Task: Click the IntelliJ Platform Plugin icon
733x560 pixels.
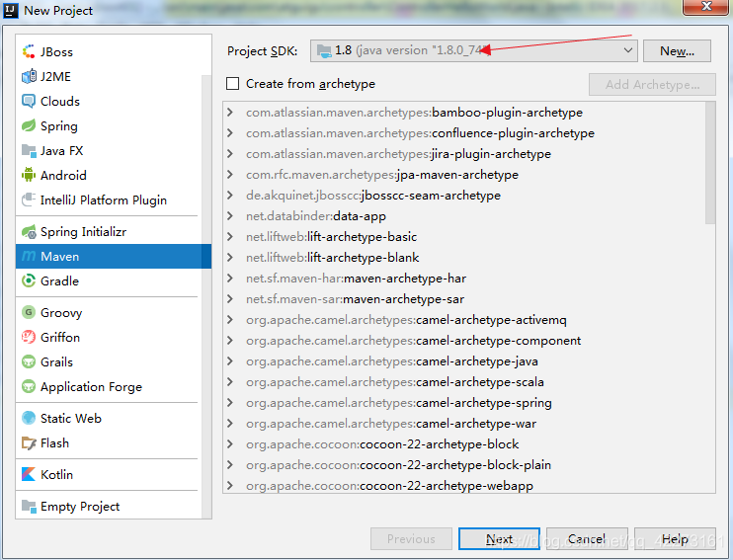Action: click(x=29, y=200)
